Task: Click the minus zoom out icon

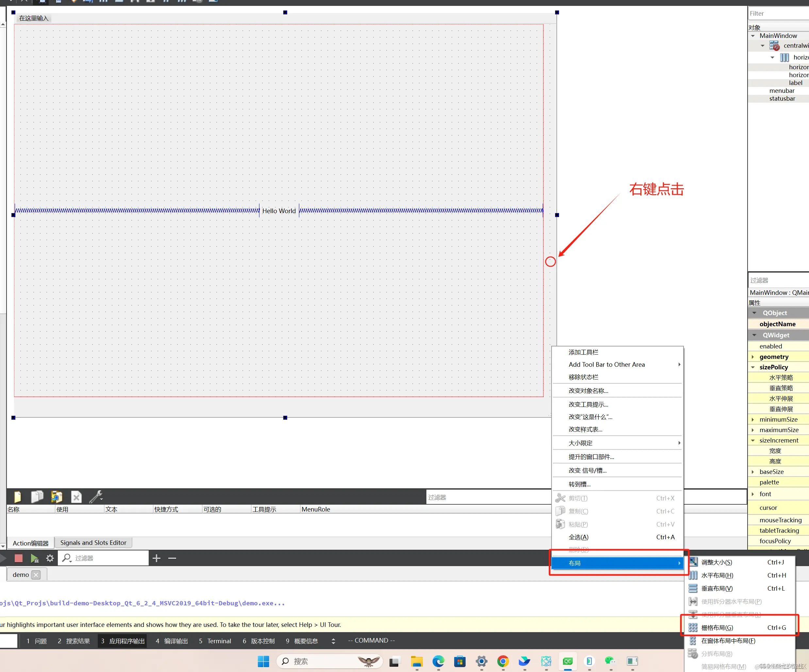Action: coord(172,558)
